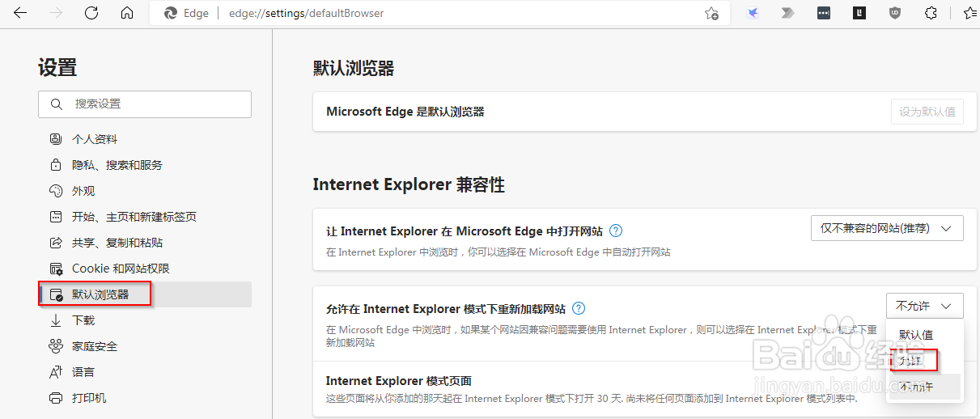Click the Internet Explorer 模式页面 heading

pos(398,381)
